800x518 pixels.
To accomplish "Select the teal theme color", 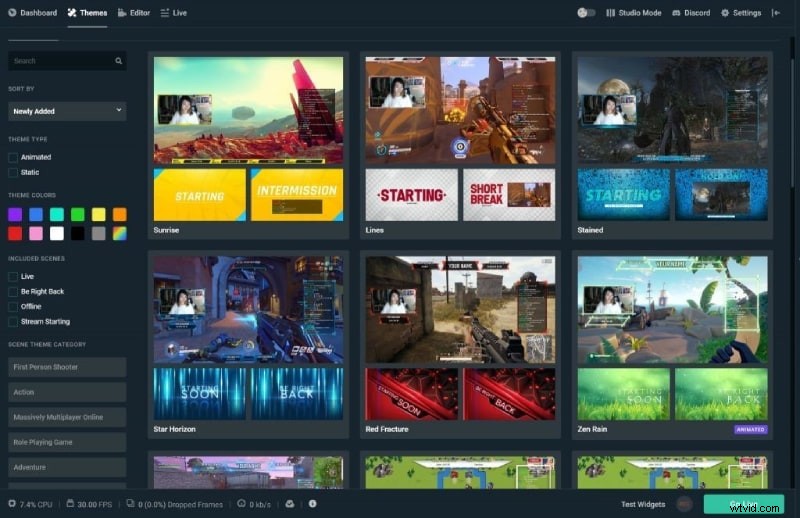I will point(57,214).
